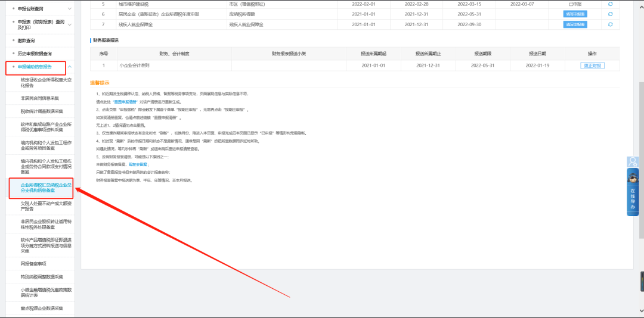Open 软件和集成电路产业企业所得税优惠事项资料采集

click(46, 127)
